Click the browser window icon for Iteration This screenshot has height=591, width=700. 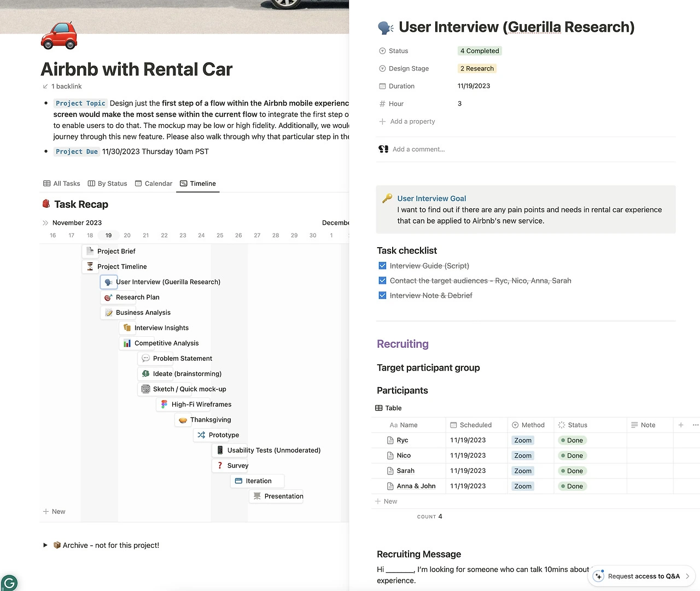pyautogui.click(x=238, y=481)
